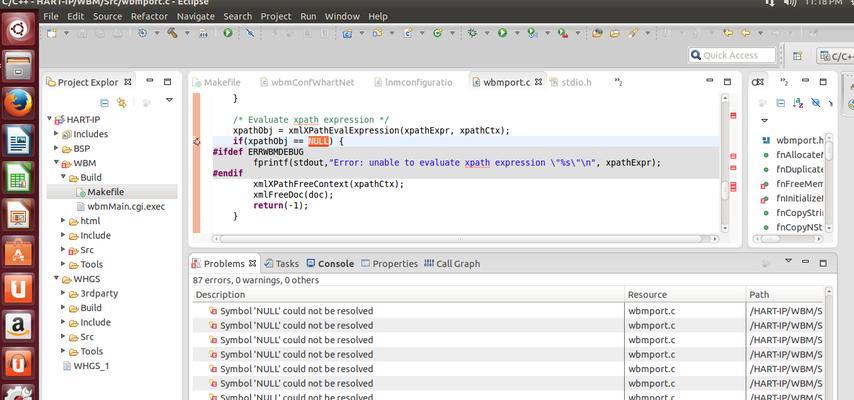Collapse all in Outline view
Screen dimensions: 854x400
pyautogui.click(x=780, y=102)
